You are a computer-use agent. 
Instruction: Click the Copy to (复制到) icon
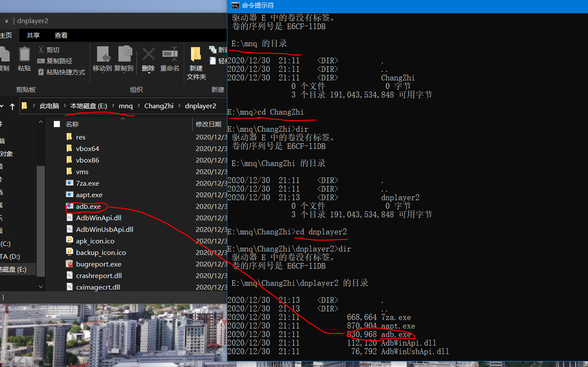point(124,54)
